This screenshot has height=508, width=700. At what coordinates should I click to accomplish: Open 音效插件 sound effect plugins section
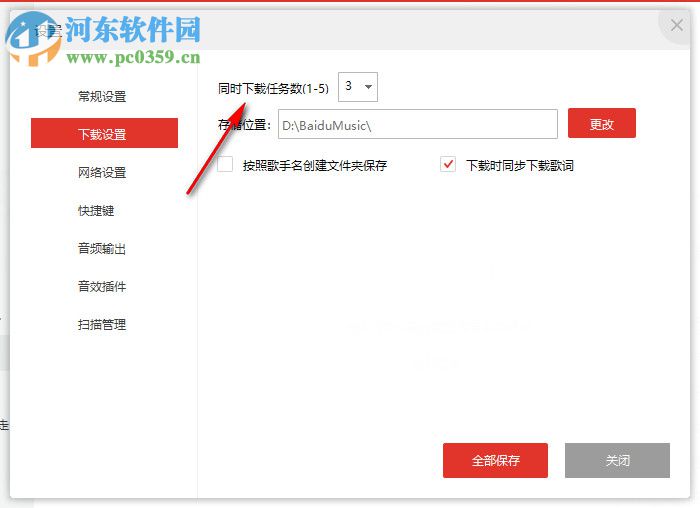click(x=102, y=286)
